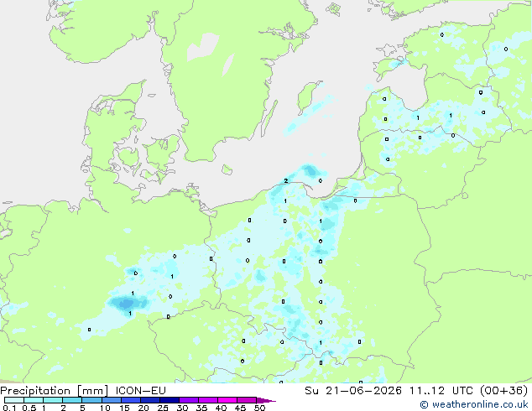
Task: Click the 0.5–1 mm legend color swatch
Action: [x=34, y=400]
